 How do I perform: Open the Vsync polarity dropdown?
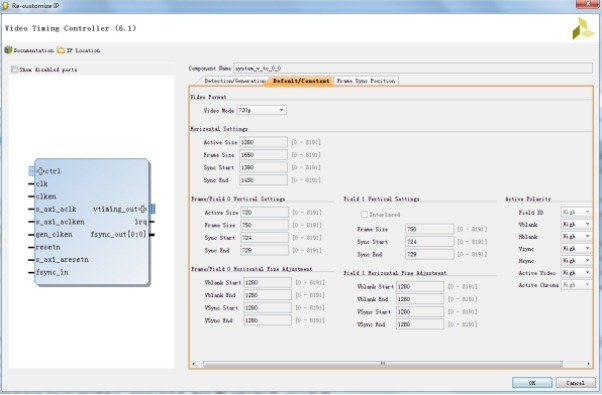[576, 249]
